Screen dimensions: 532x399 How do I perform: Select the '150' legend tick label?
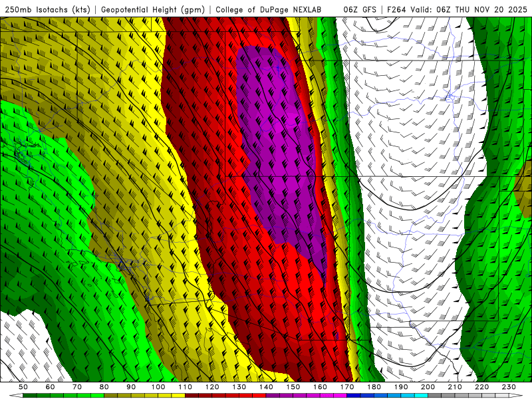click(x=293, y=387)
